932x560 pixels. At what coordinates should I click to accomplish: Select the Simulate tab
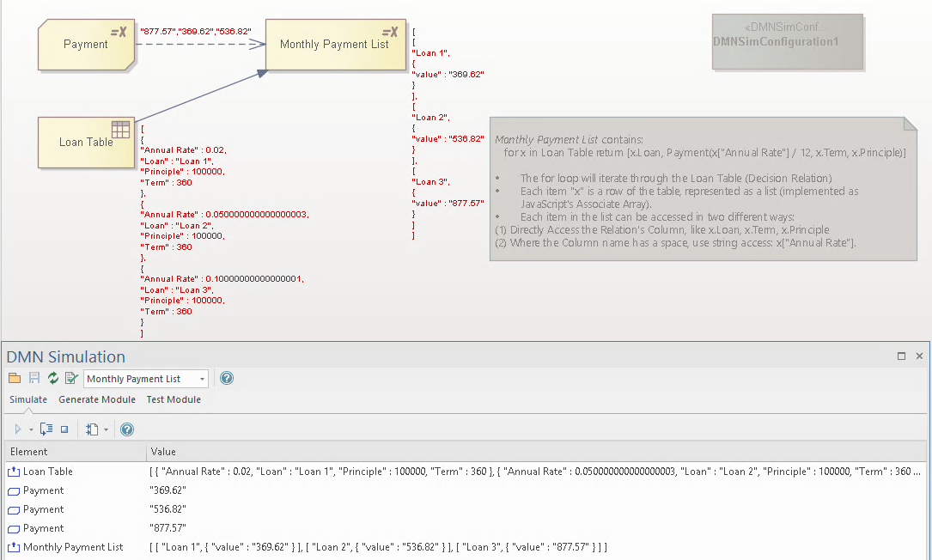(28, 399)
